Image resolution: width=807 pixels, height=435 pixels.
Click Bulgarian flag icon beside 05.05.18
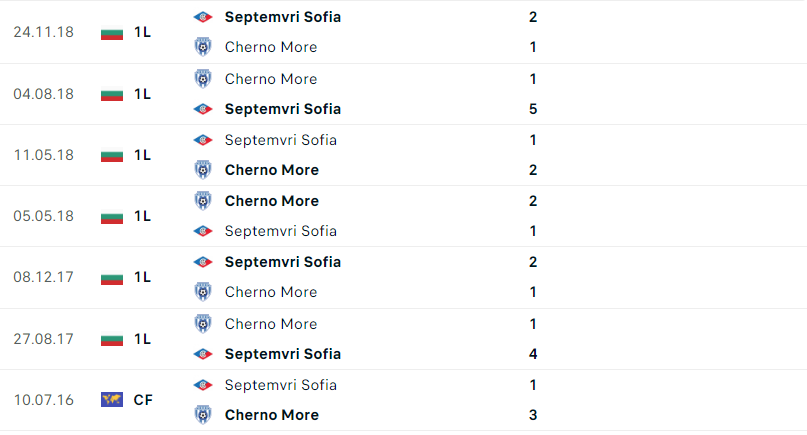(112, 216)
